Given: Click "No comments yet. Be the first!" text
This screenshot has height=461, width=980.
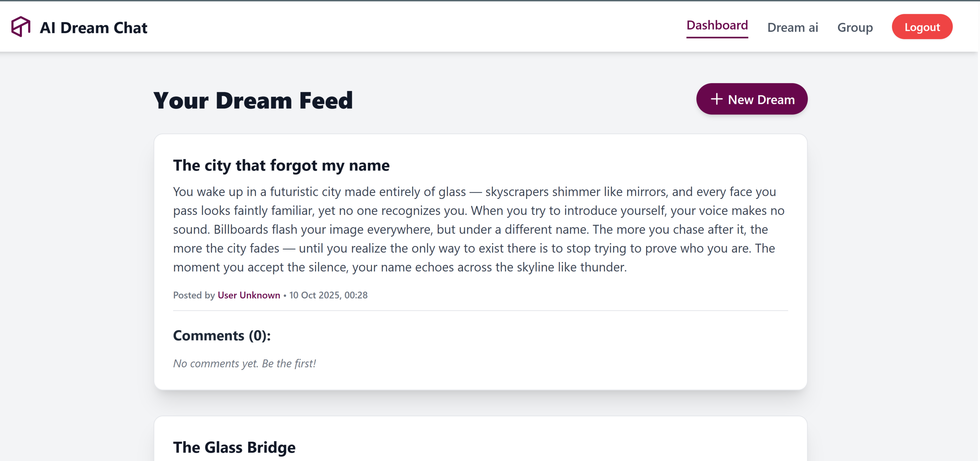Looking at the screenshot, I should coord(244,363).
